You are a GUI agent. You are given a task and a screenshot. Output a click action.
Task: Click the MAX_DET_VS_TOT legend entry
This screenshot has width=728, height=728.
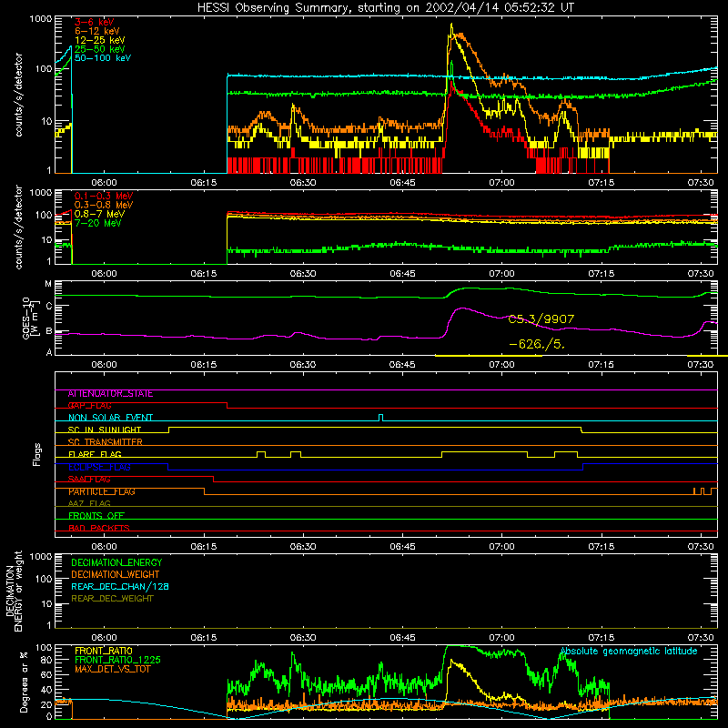pos(112,669)
